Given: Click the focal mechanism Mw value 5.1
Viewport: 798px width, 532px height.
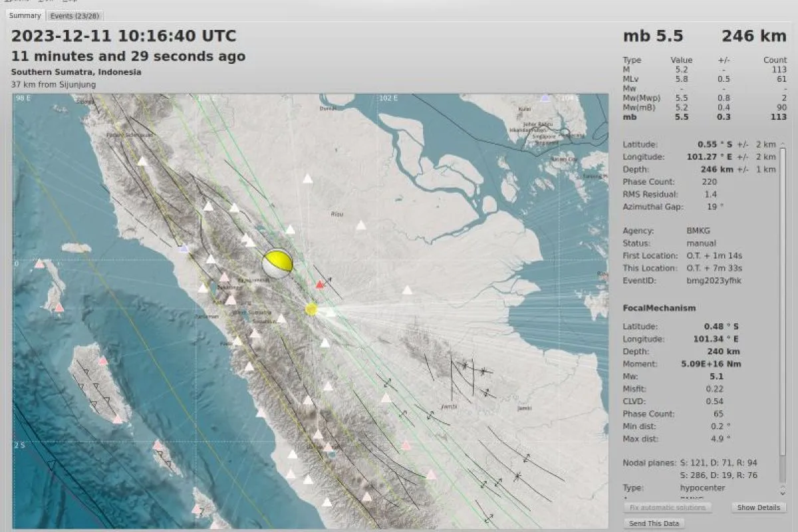Looking at the screenshot, I should tap(716, 376).
